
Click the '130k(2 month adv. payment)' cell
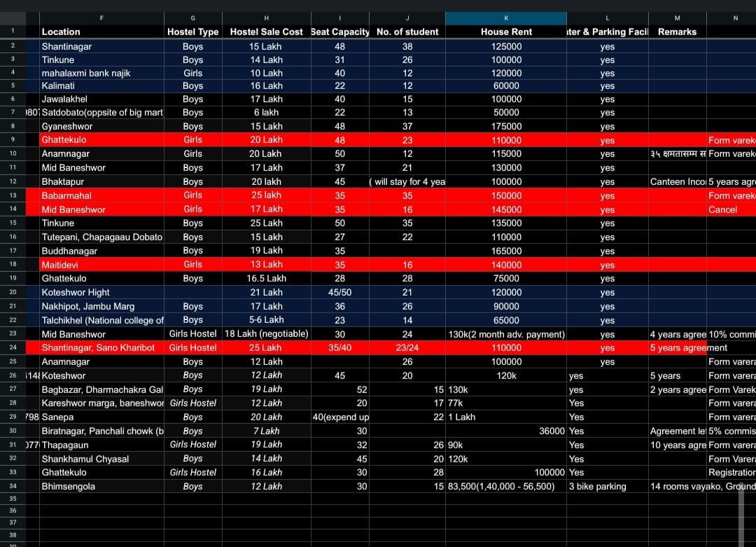[x=506, y=334]
